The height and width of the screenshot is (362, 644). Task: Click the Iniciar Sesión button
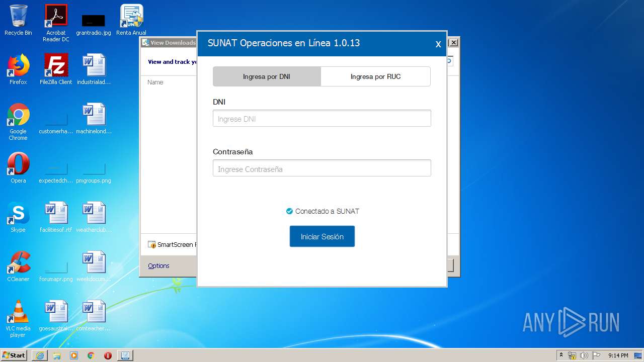(322, 236)
